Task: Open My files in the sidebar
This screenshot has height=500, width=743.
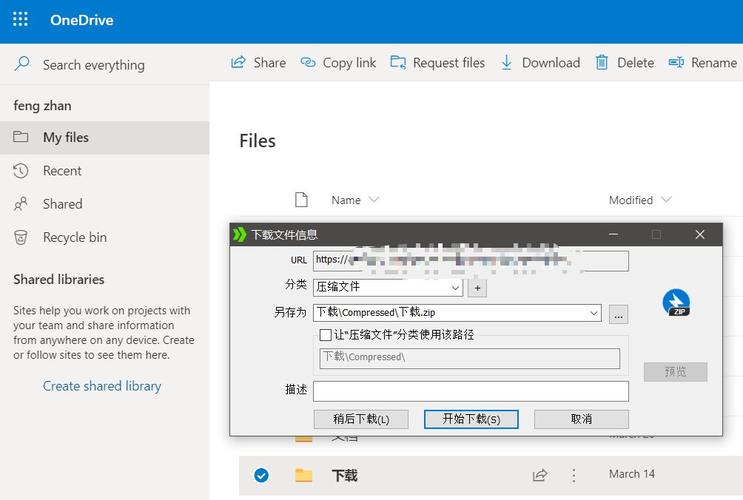Action: click(105, 137)
